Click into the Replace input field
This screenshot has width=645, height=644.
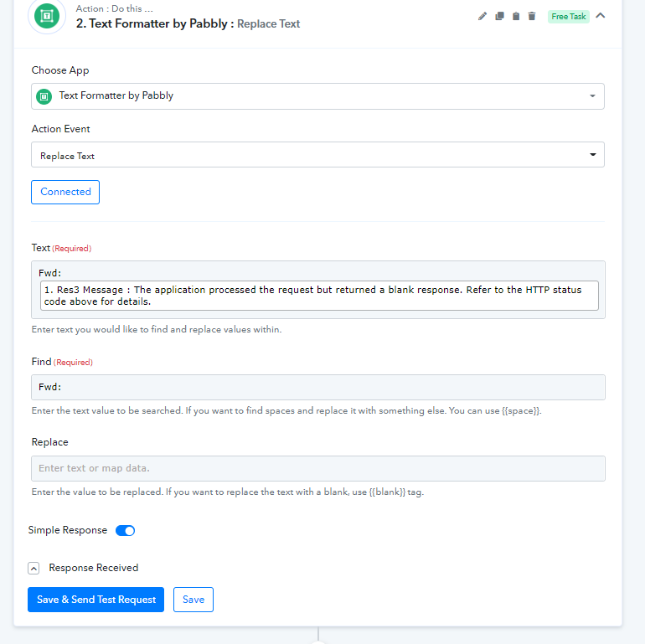tap(318, 468)
